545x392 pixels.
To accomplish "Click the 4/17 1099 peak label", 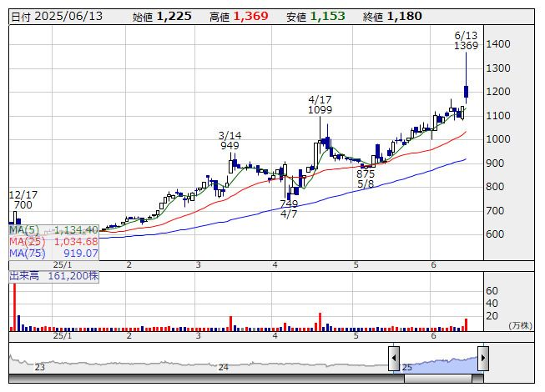I will (x=320, y=105).
